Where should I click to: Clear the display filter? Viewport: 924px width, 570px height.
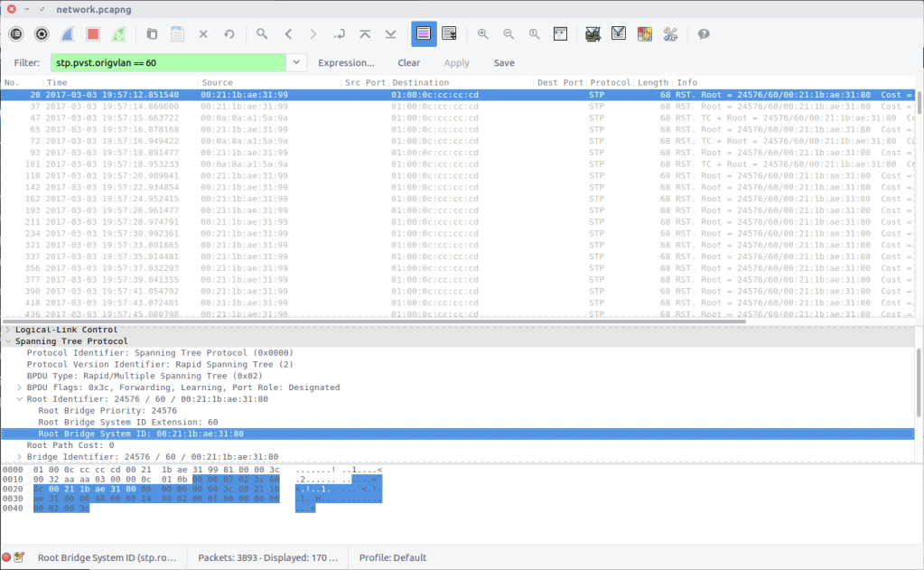pyautogui.click(x=408, y=62)
